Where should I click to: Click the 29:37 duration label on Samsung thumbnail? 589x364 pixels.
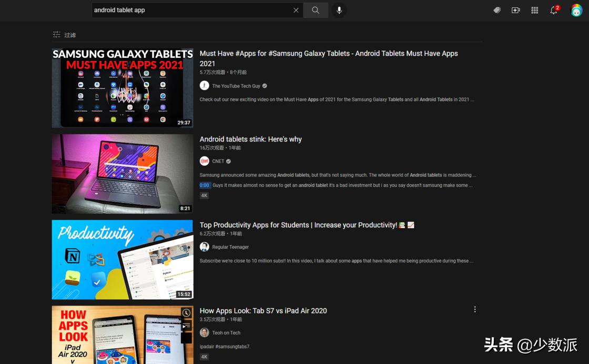pos(184,123)
